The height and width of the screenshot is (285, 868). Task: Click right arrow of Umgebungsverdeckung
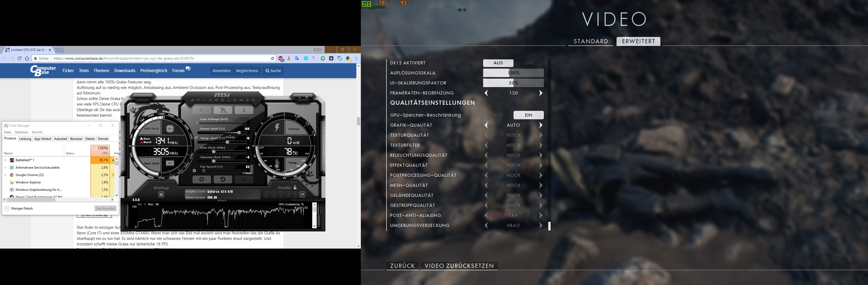coord(541,225)
